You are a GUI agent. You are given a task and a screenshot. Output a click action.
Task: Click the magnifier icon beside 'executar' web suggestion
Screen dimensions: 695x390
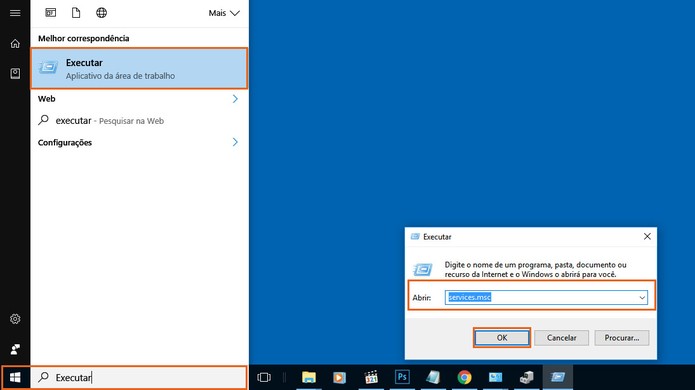coord(43,120)
